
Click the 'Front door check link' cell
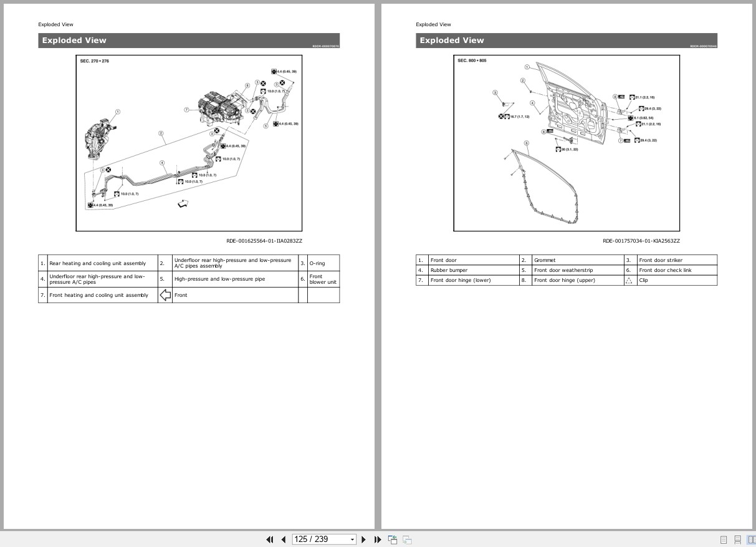pos(677,270)
